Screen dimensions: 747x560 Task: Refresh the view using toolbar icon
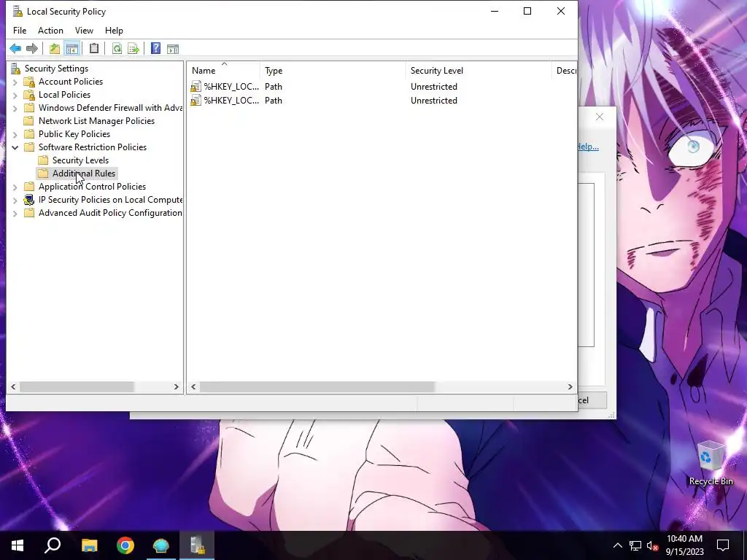point(117,49)
